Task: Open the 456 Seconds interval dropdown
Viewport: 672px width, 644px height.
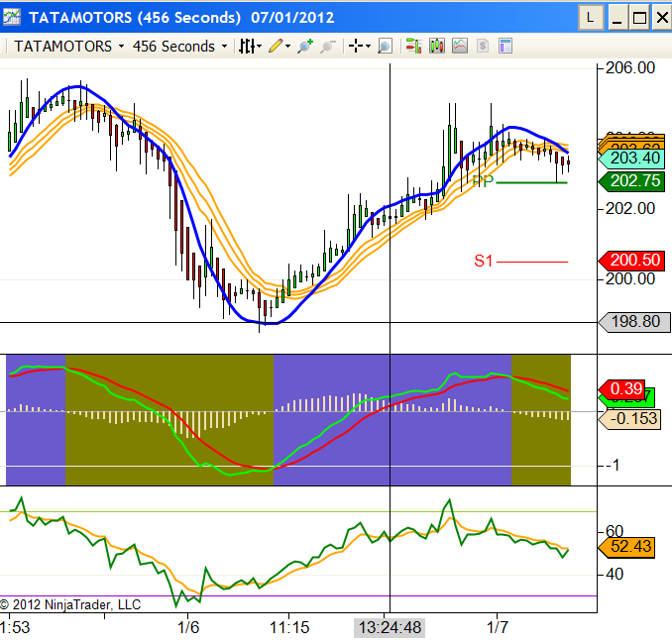Action: point(179,47)
